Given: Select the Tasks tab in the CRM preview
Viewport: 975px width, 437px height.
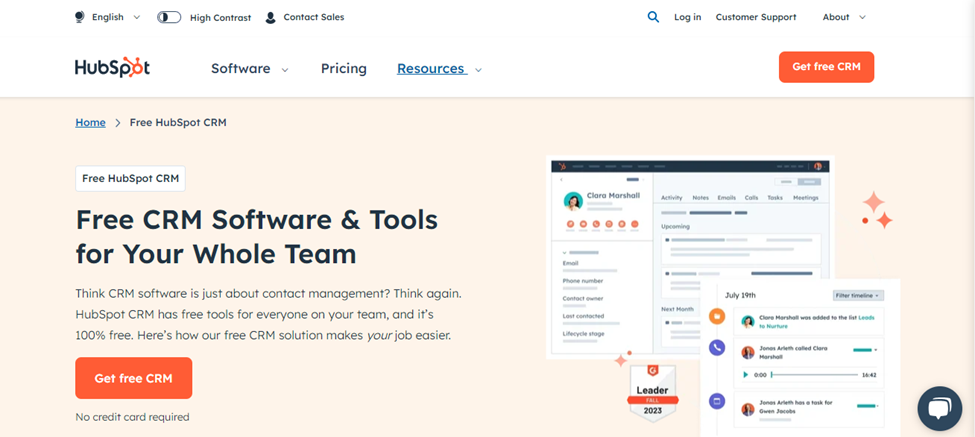Looking at the screenshot, I should click(775, 198).
